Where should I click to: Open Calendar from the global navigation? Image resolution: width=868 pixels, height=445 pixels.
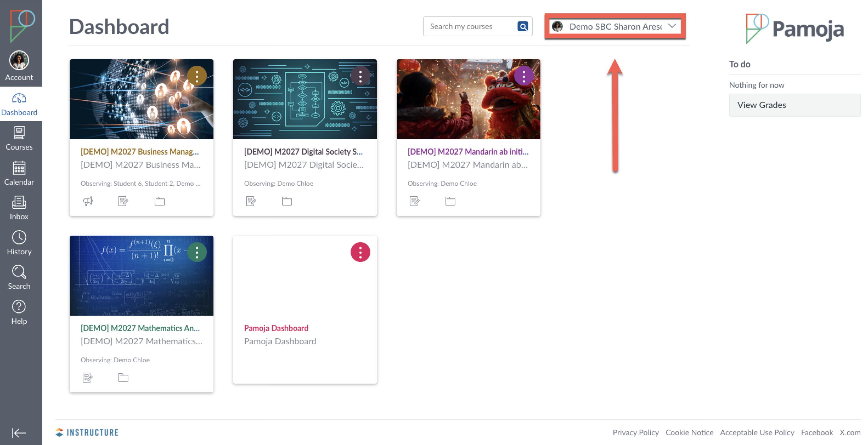coord(19,173)
